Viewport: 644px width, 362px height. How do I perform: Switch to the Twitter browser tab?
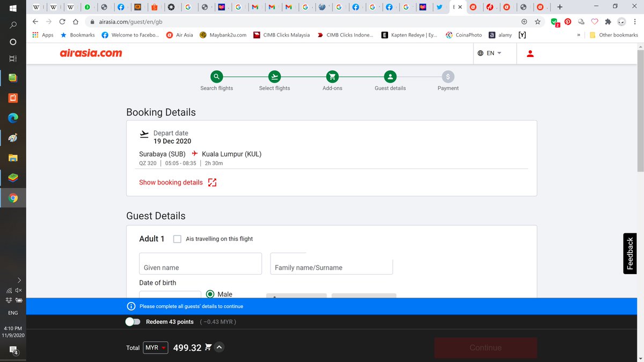439,7
